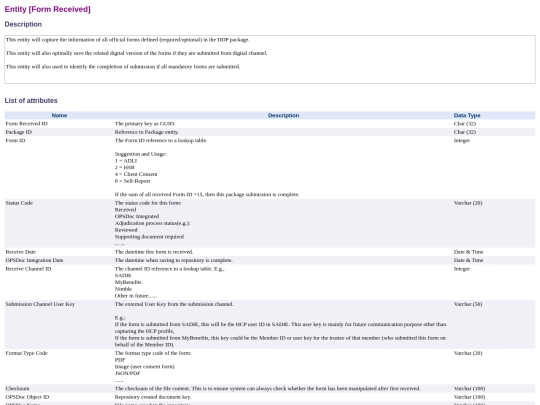540x405 pixels.
Task: Click Date & Time type for OPSDoc Integration Date
Action: tap(468, 260)
